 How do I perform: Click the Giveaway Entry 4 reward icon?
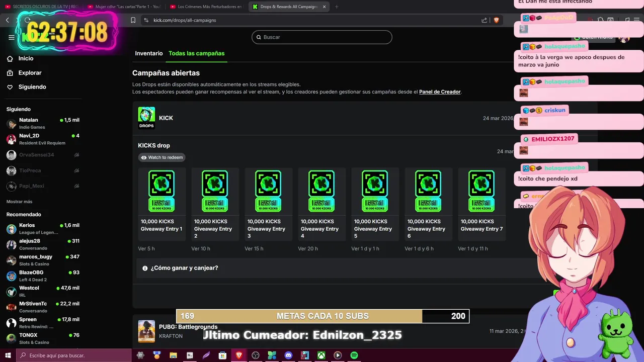321,191
